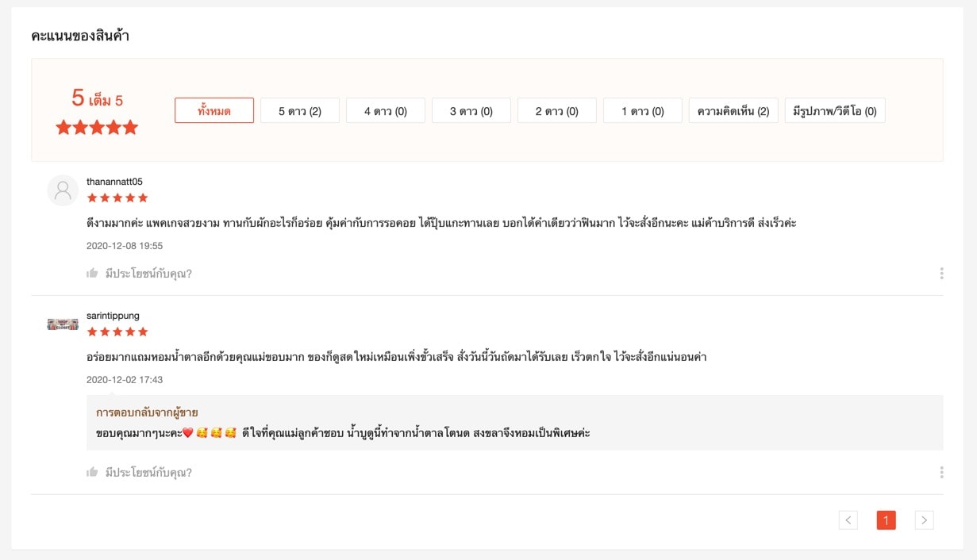The width and height of the screenshot is (977, 560).
Task: Click username sarintippung
Action: (113, 316)
